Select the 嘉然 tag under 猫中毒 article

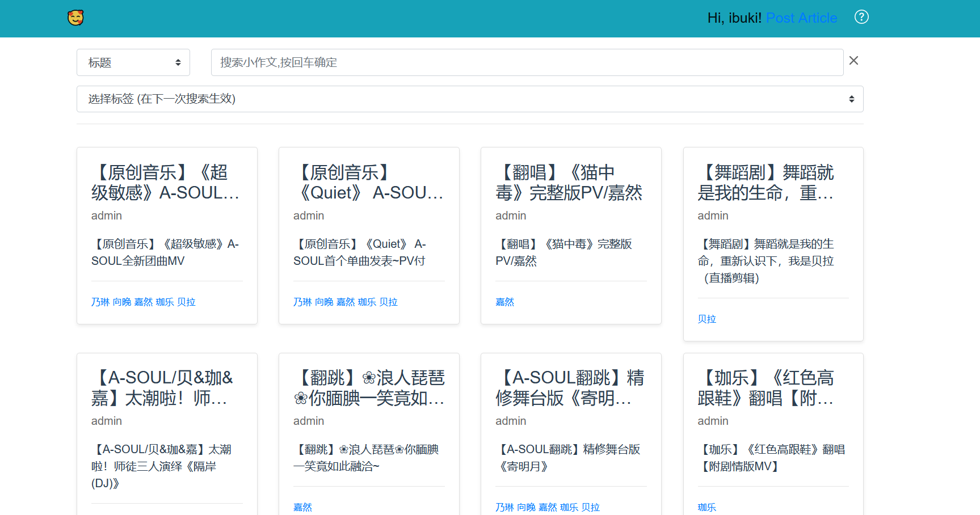click(504, 302)
